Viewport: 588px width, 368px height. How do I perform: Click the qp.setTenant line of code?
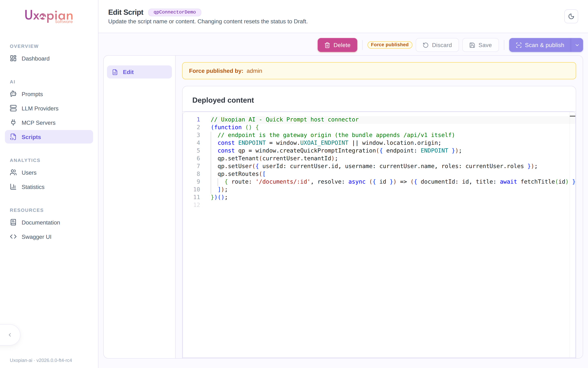tap(277, 158)
